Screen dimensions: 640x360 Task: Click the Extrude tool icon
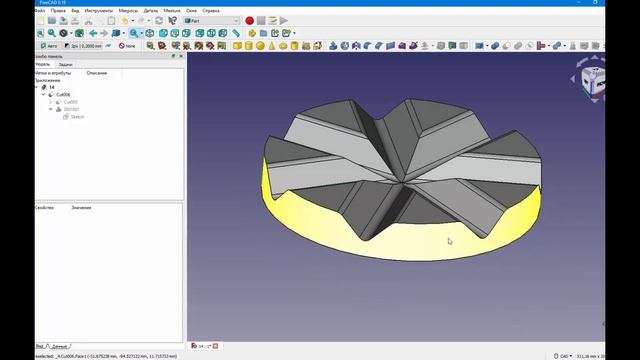click(333, 46)
